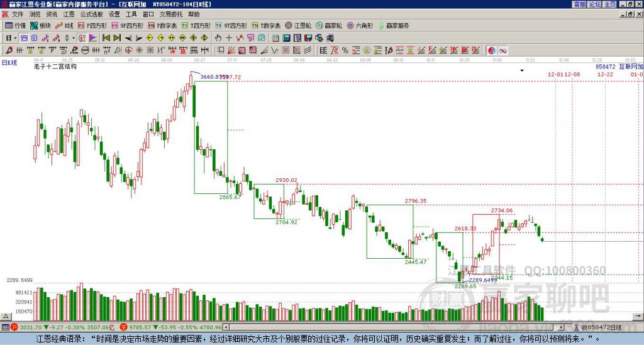Click the 论坛 forum button
The image size is (644, 345).
[x=595, y=4]
